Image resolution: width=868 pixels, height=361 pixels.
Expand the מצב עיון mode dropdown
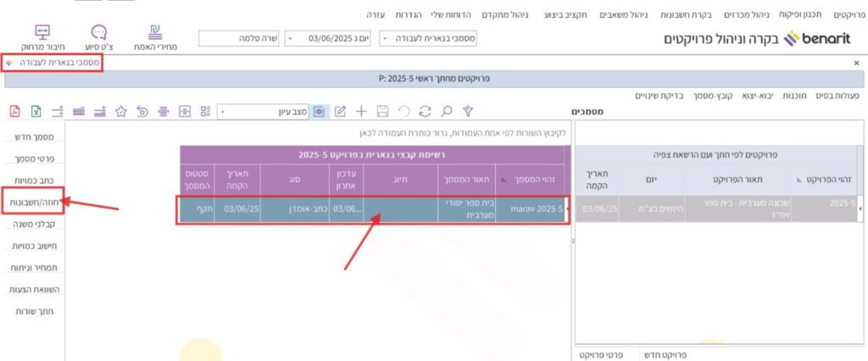point(223,111)
